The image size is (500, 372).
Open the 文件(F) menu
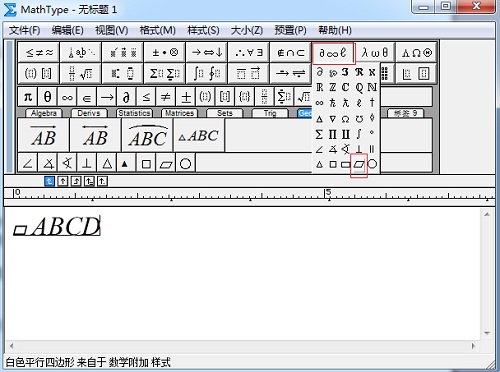tap(25, 30)
